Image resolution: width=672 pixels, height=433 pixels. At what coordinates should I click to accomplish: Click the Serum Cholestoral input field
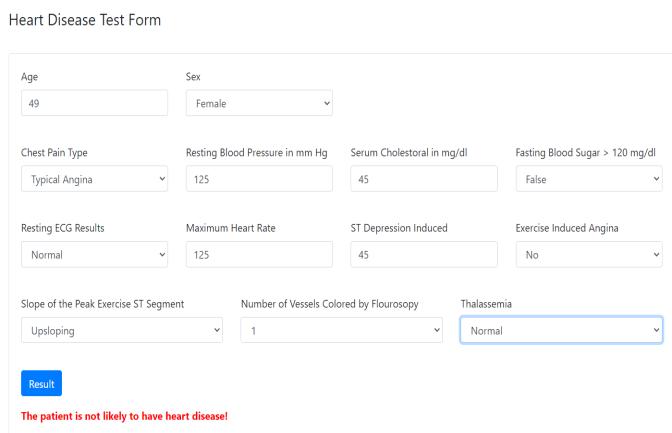click(x=424, y=179)
